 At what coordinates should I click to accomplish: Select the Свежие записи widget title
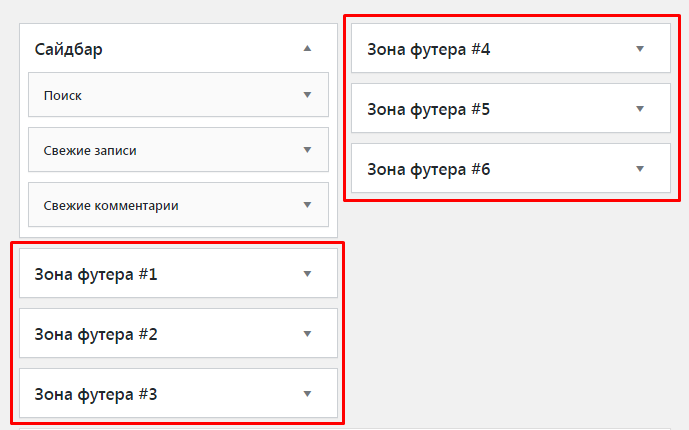point(90,150)
